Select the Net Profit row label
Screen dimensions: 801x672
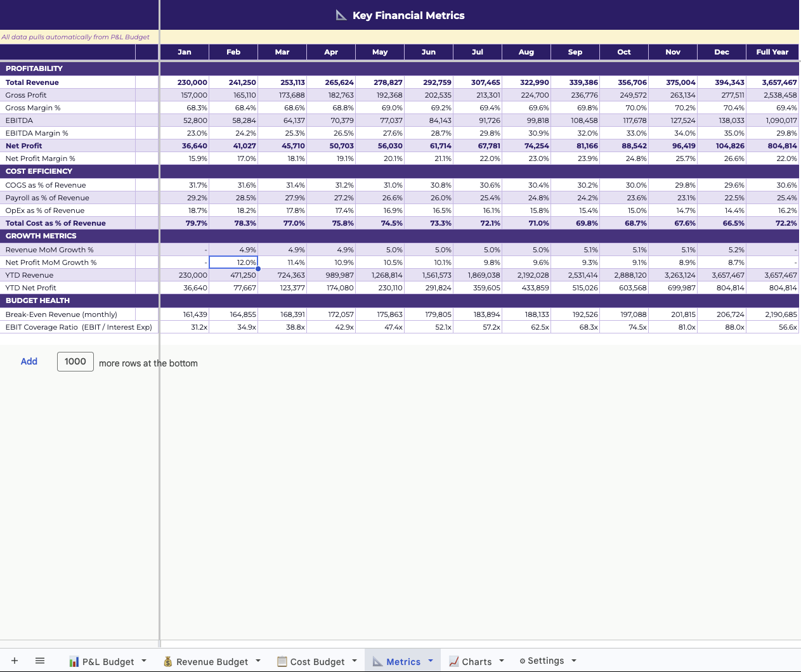coord(24,146)
